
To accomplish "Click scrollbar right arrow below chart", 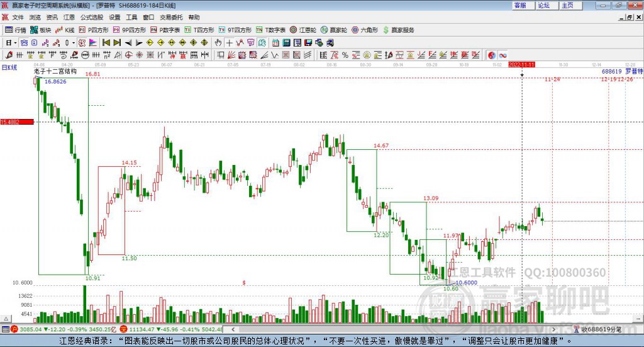I will pos(553,329).
